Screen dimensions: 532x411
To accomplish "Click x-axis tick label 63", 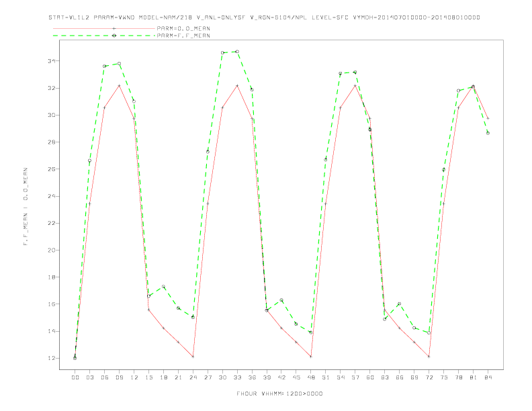I will [385, 377].
